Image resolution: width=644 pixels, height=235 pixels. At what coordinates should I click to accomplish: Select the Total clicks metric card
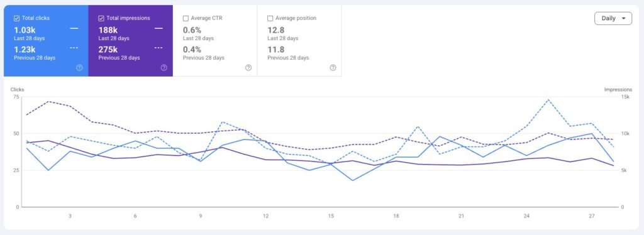[46, 41]
